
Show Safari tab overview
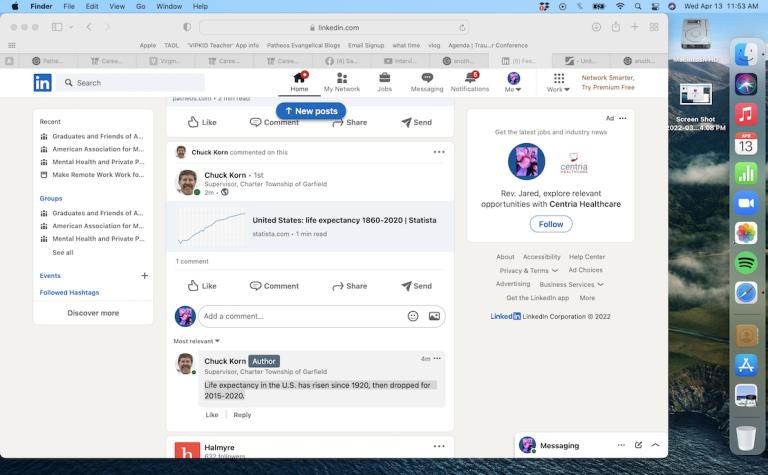(654, 27)
